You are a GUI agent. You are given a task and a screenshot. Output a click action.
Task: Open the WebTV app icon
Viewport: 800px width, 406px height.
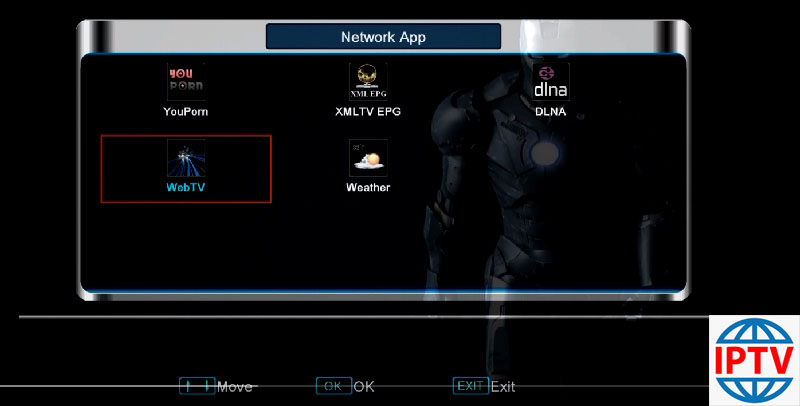pyautogui.click(x=185, y=157)
